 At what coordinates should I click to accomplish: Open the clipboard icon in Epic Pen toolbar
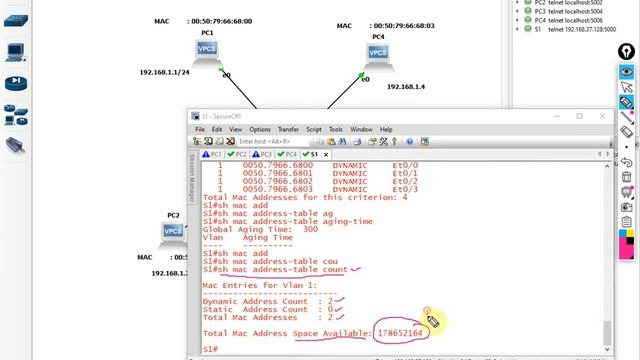pyautogui.click(x=627, y=222)
